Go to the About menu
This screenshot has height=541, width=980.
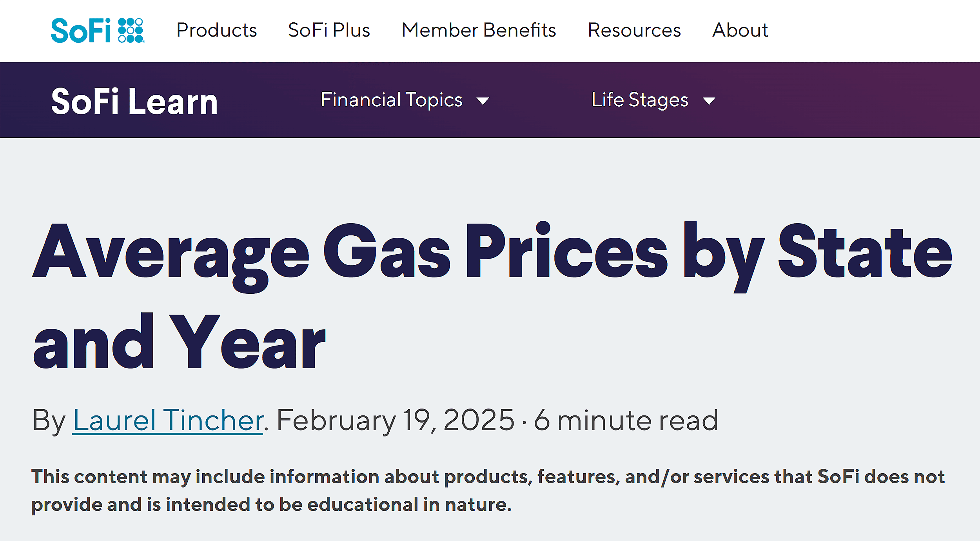pos(740,30)
